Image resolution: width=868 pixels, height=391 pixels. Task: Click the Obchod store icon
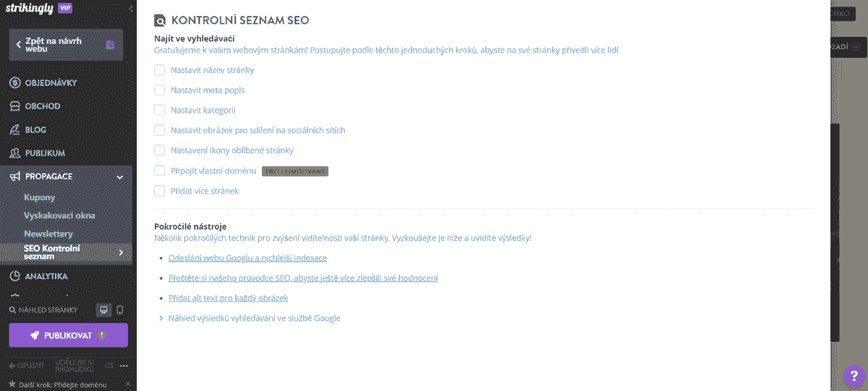click(14, 106)
